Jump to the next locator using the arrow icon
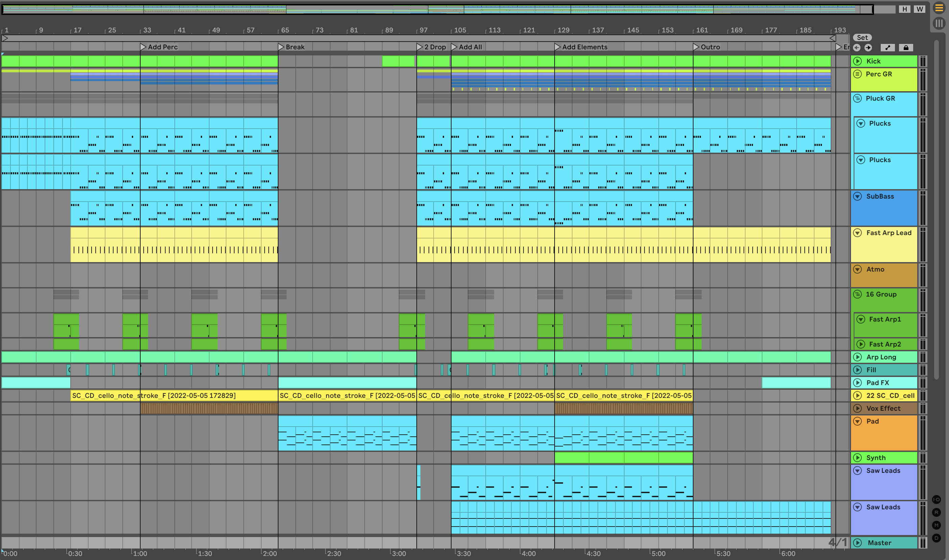This screenshot has height=560, width=949. pyautogui.click(x=868, y=48)
